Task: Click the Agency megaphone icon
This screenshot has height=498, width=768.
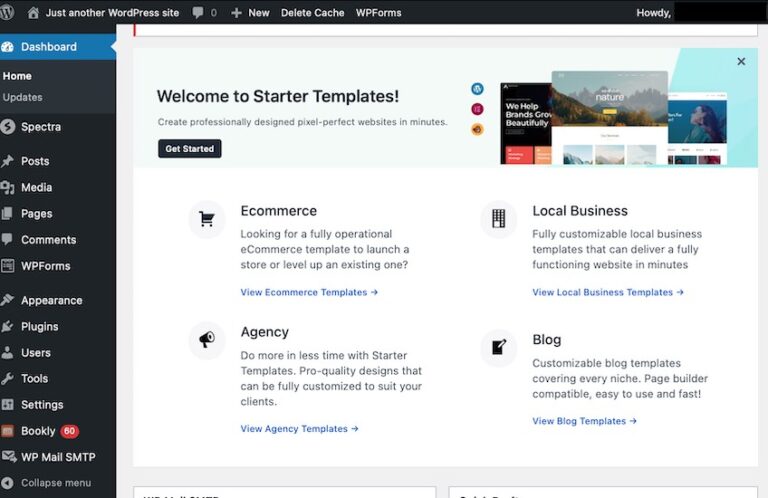Action: click(207, 340)
